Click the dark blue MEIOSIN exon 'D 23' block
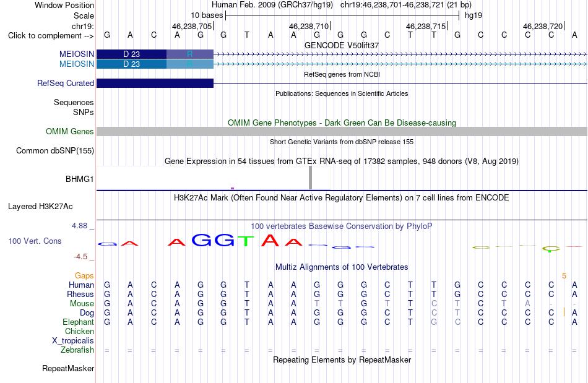The height and width of the screenshot is (383, 588). pos(131,54)
